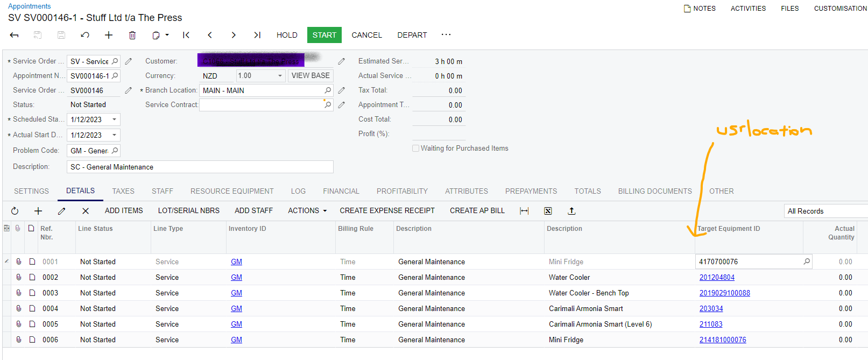The height and width of the screenshot is (360, 868).
Task: Expand the ACTIONS dropdown menu
Action: click(307, 211)
